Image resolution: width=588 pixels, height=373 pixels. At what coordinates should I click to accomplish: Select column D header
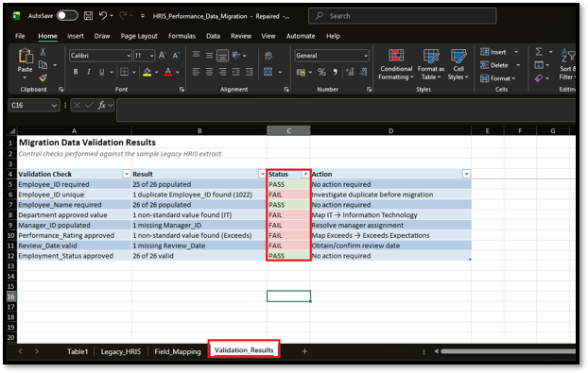390,130
